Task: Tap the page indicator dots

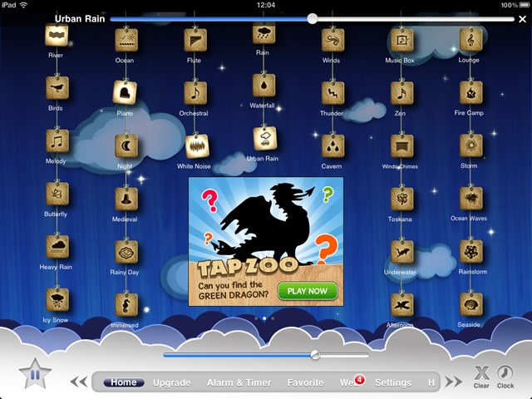Action: (264, 318)
